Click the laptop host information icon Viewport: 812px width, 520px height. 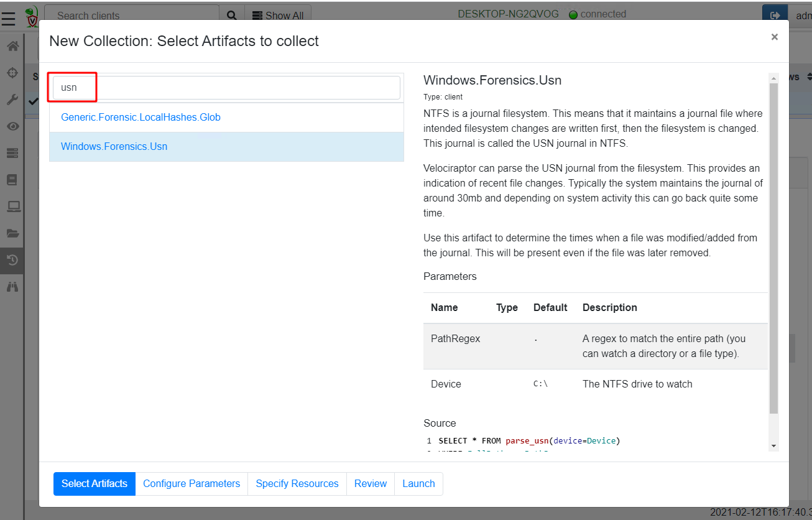[x=12, y=207]
